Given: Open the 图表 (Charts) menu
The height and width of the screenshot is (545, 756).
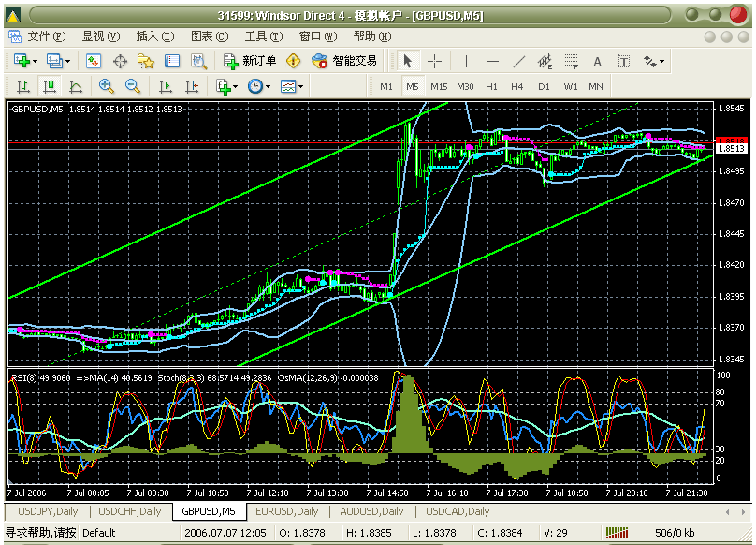Looking at the screenshot, I should 209,37.
